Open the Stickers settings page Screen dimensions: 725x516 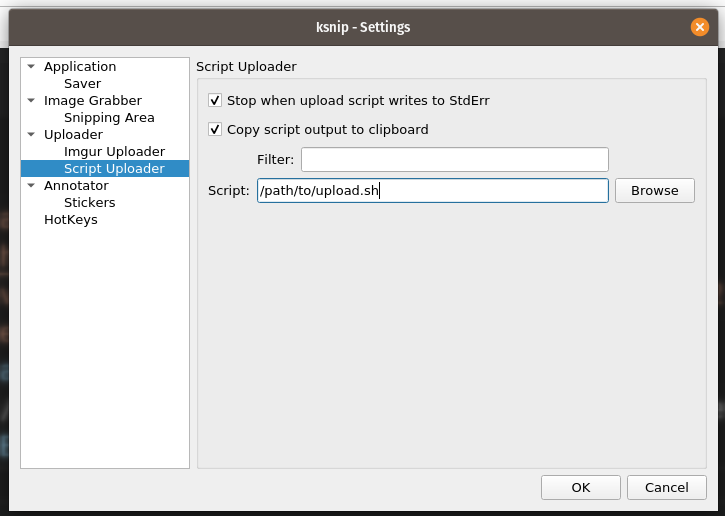coord(90,203)
